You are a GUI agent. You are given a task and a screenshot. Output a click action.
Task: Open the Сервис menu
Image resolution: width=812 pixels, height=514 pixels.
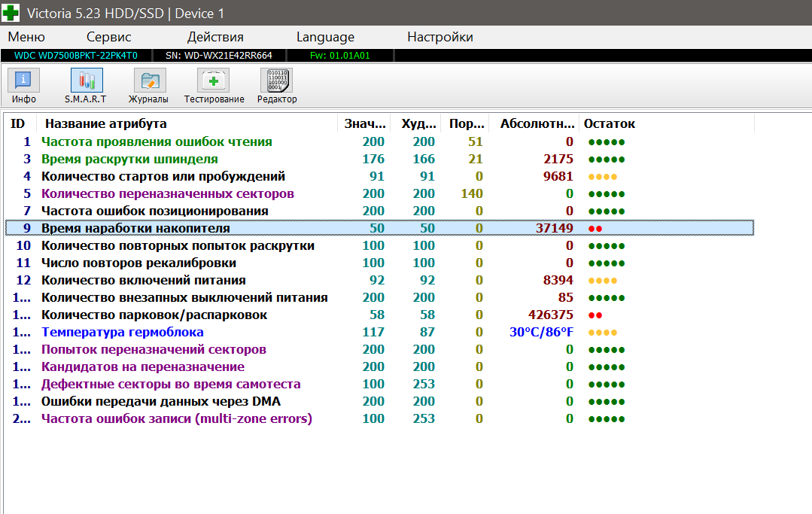point(109,38)
